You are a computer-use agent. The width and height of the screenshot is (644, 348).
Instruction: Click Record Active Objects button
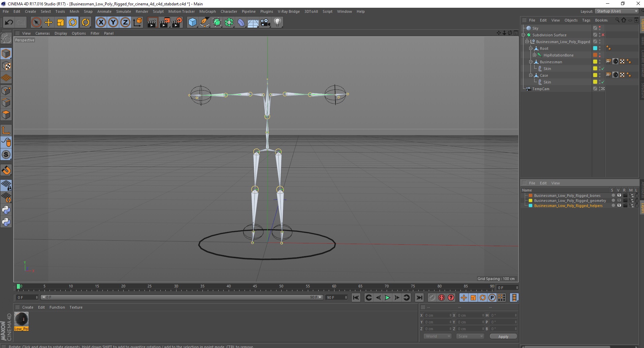coord(432,298)
